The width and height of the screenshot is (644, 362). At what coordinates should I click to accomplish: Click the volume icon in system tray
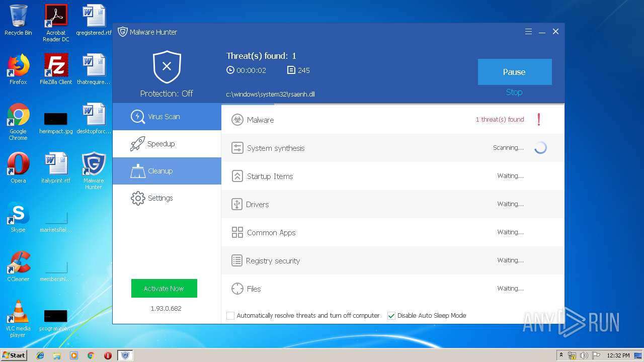click(x=584, y=355)
